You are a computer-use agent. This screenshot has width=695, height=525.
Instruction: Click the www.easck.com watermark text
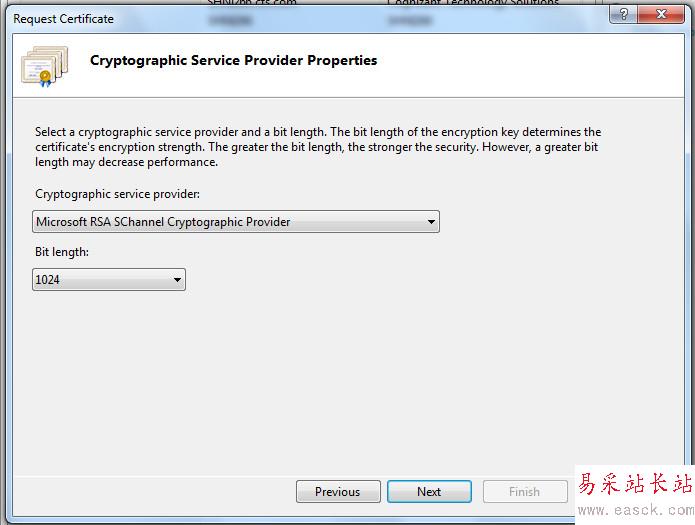(637, 511)
